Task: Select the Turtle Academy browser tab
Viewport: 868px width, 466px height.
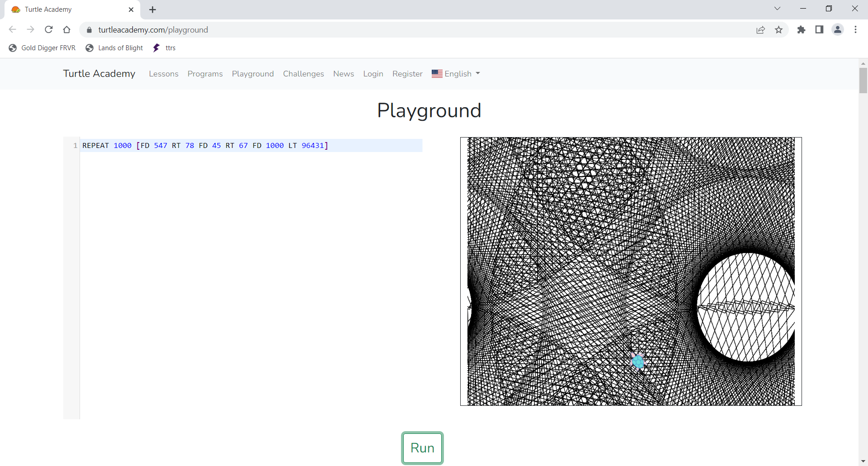Action: (x=72, y=10)
